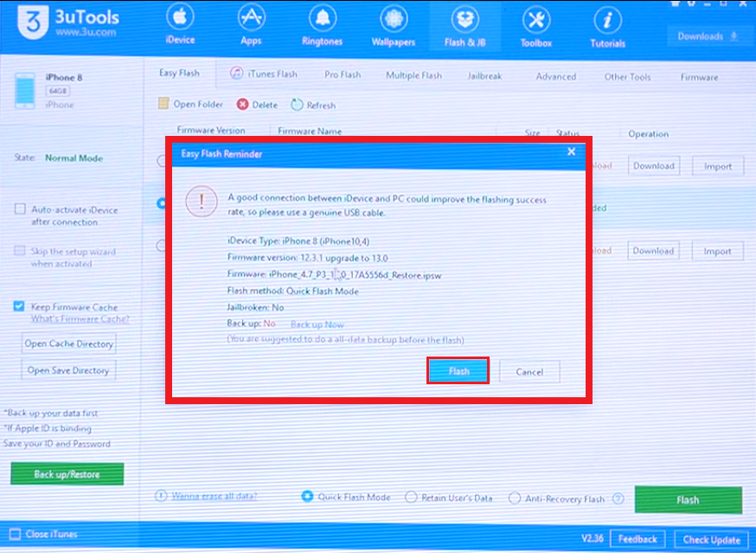This screenshot has width=756, height=553.
Task: Open the Wanna erase all data link
Action: [214, 496]
